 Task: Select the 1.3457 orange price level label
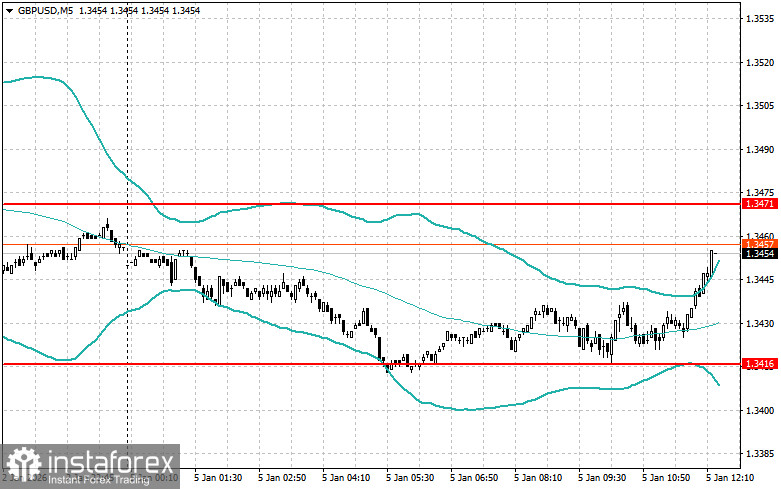(760, 244)
